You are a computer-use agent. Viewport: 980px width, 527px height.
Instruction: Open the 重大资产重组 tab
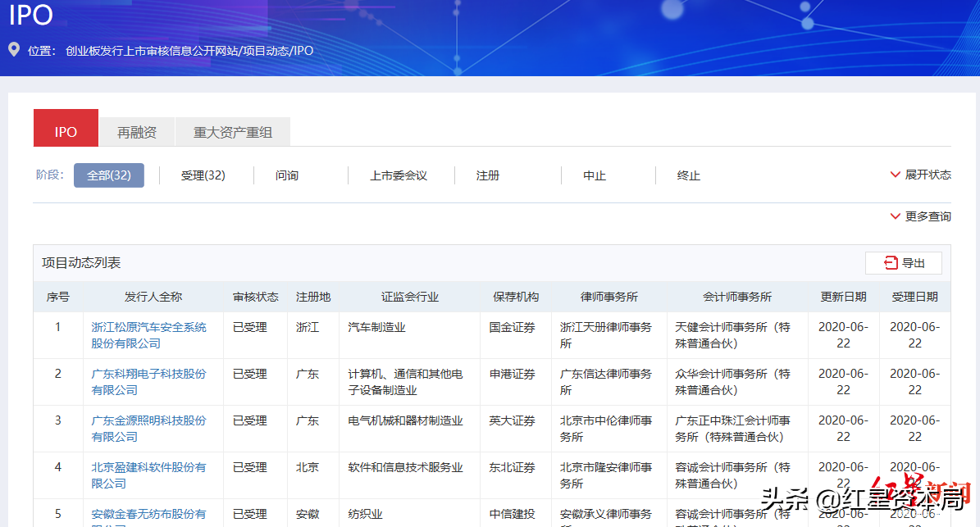point(233,132)
